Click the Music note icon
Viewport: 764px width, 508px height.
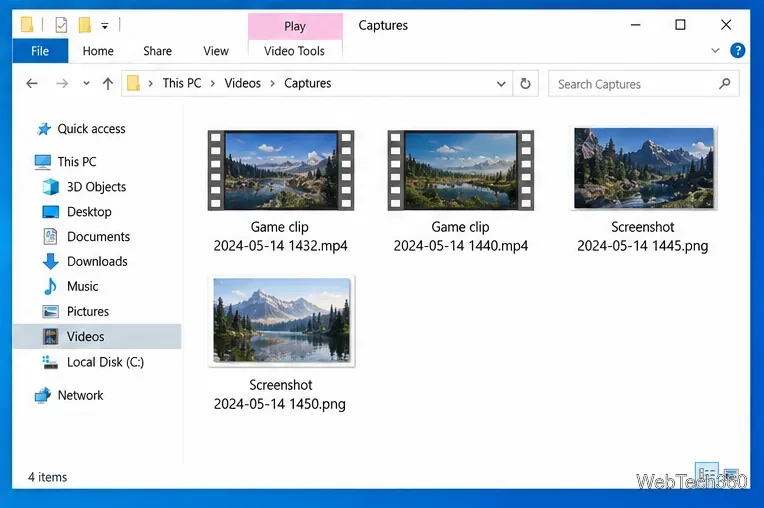[x=50, y=286]
